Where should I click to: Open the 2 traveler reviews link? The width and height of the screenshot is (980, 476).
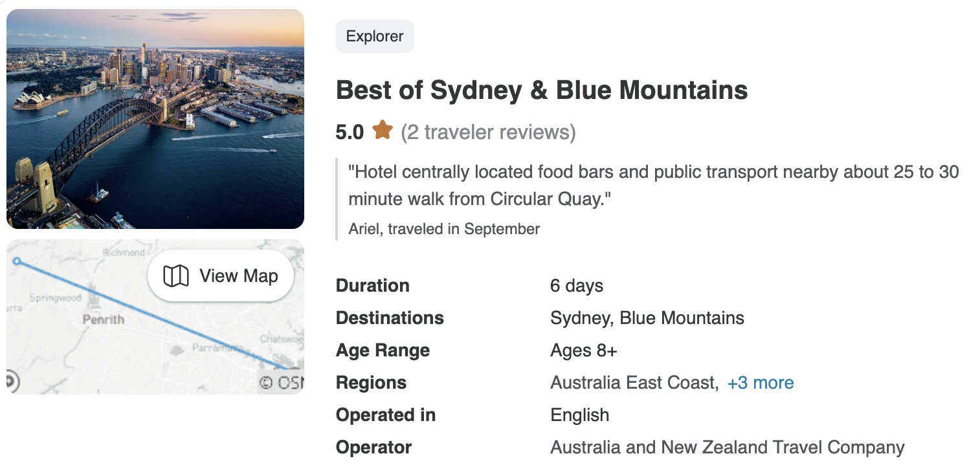(x=488, y=132)
